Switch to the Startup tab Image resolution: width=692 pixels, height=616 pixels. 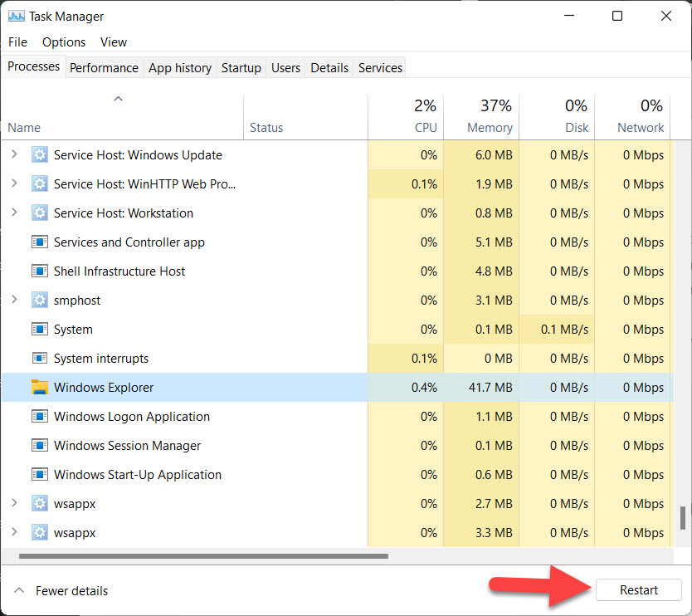241,68
